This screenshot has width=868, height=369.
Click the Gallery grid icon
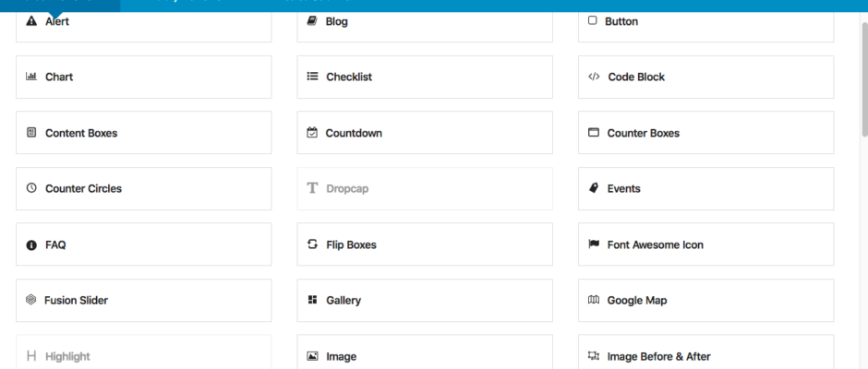[x=312, y=301]
